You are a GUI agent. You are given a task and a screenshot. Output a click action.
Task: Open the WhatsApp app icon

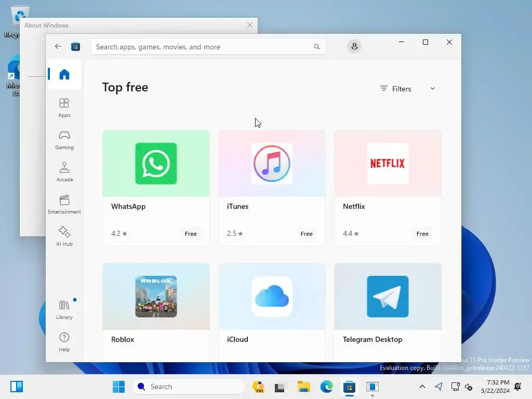156,164
